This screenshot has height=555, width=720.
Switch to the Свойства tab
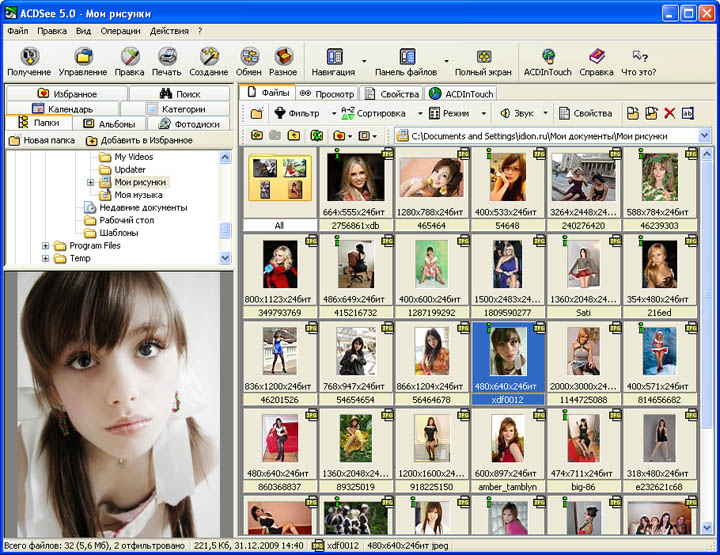(x=392, y=94)
